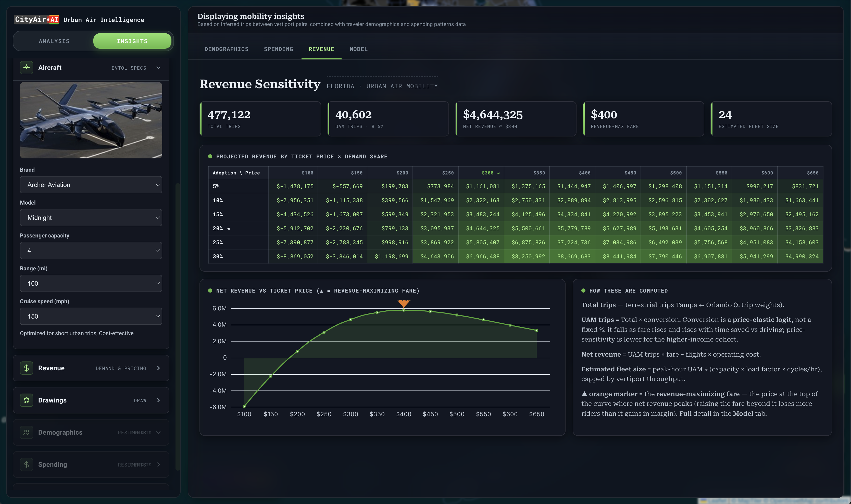Screen dimensions: 851x504
Task: Select the Insights toggle
Action: [132, 41]
